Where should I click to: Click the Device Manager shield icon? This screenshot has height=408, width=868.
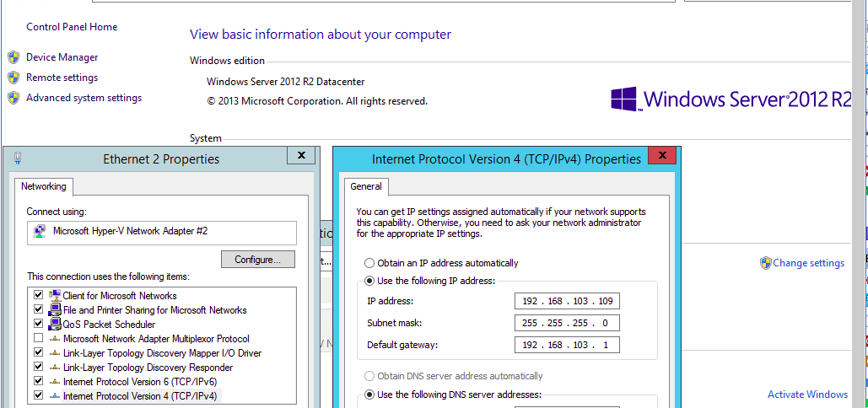pos(13,57)
